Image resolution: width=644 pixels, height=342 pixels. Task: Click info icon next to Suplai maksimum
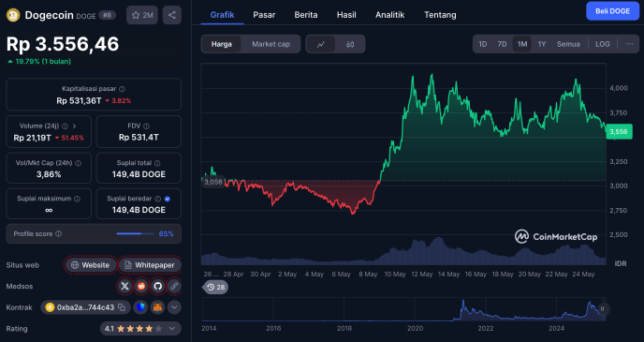(x=77, y=199)
